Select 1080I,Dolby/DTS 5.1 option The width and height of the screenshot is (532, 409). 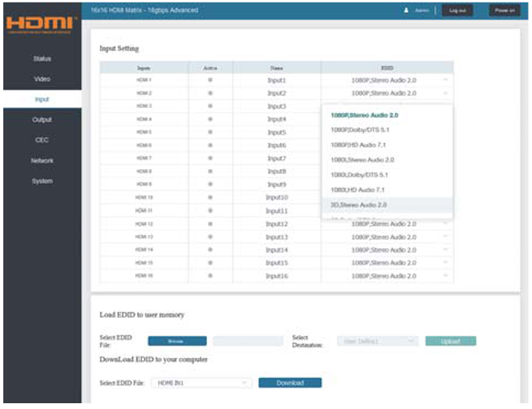pyautogui.click(x=387, y=175)
